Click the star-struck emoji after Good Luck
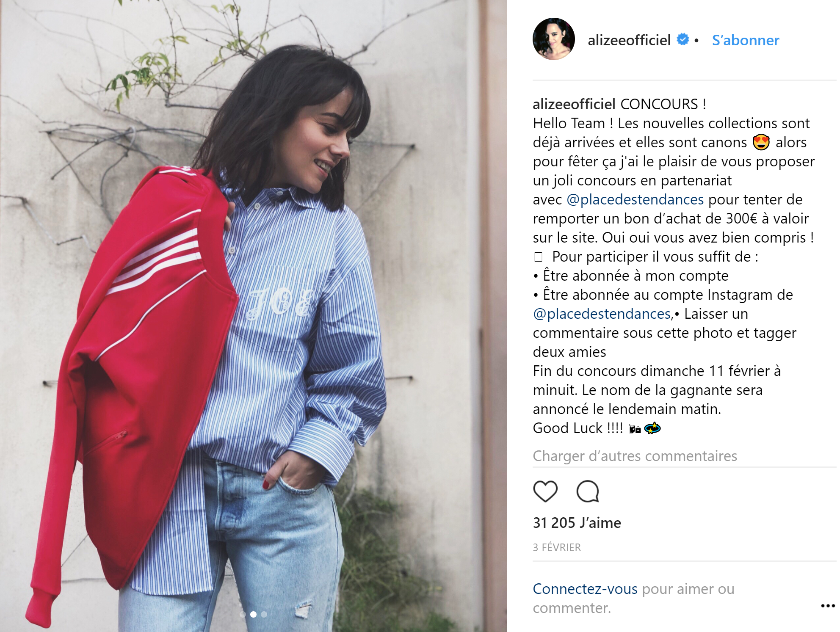The height and width of the screenshot is (632, 840). pyautogui.click(x=652, y=428)
